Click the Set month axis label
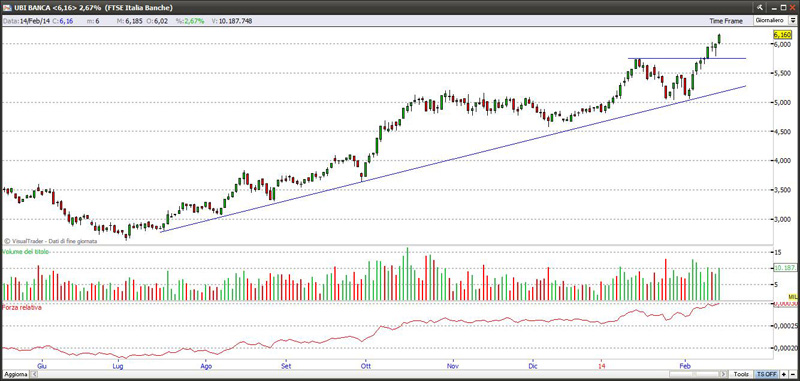Image resolution: width=800 pixels, height=381 pixels. [x=286, y=366]
